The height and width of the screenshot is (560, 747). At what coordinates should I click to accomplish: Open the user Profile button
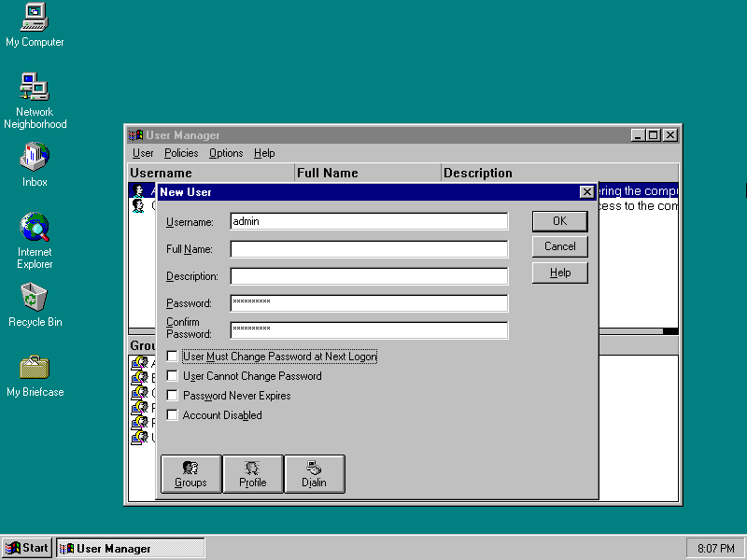tap(252, 474)
